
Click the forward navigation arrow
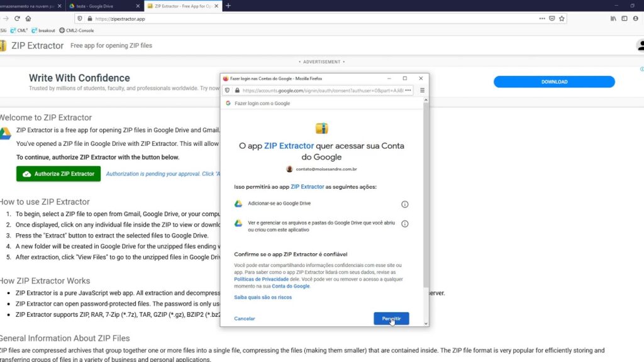pyautogui.click(x=6, y=18)
